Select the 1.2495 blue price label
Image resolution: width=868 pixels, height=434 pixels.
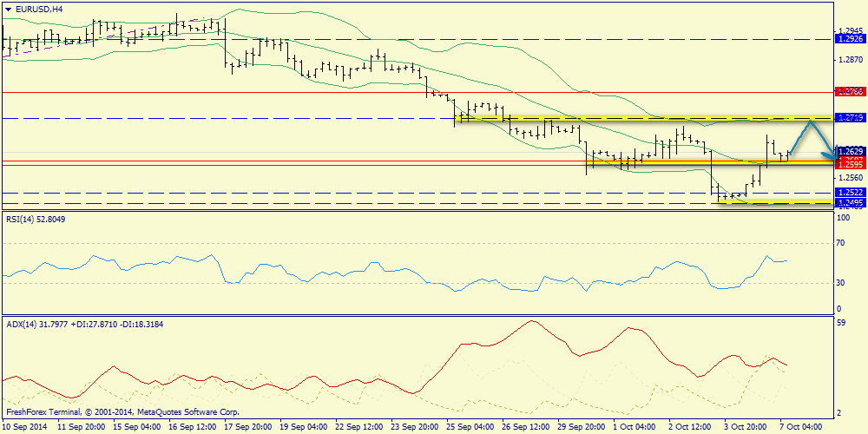849,202
